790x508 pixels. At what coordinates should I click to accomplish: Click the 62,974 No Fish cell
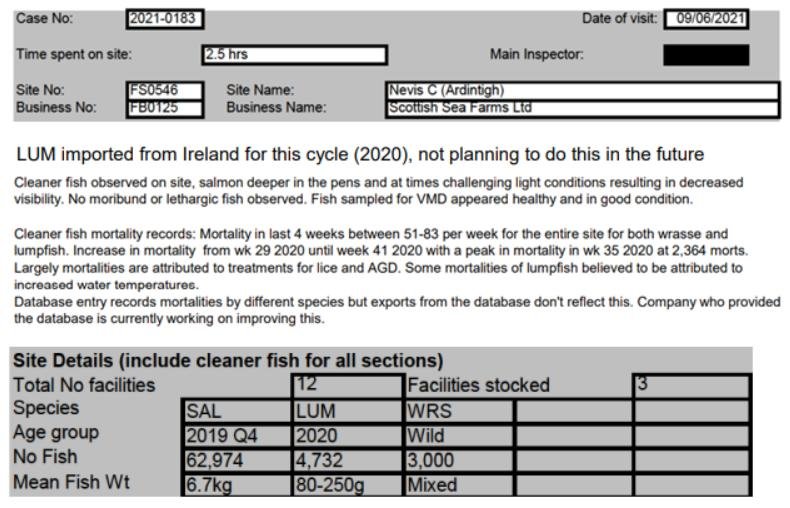point(237,461)
